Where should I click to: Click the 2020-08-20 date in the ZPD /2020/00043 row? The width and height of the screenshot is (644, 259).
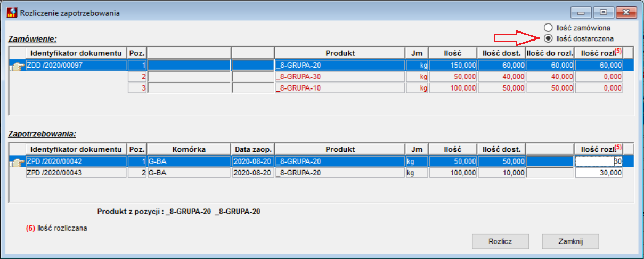click(253, 173)
